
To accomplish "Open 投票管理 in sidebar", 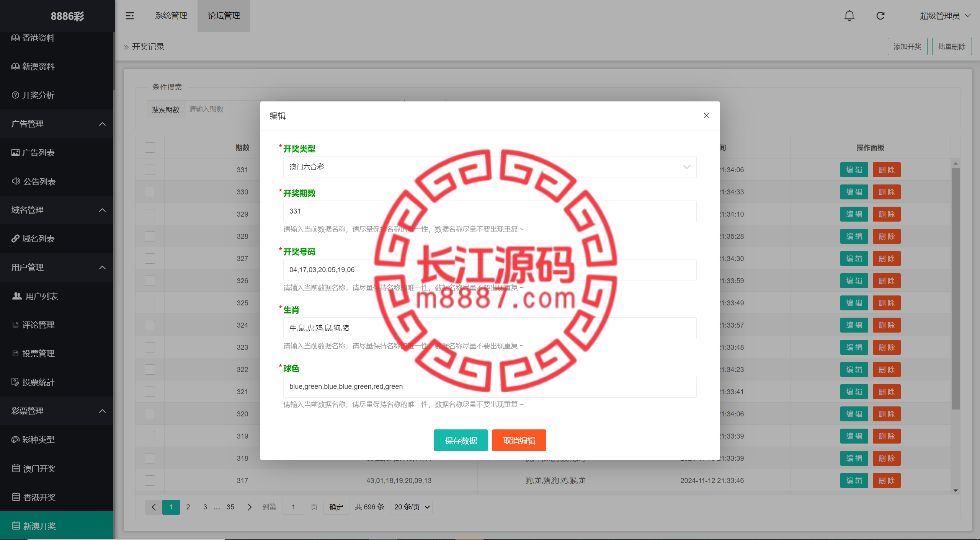I will 57,354.
